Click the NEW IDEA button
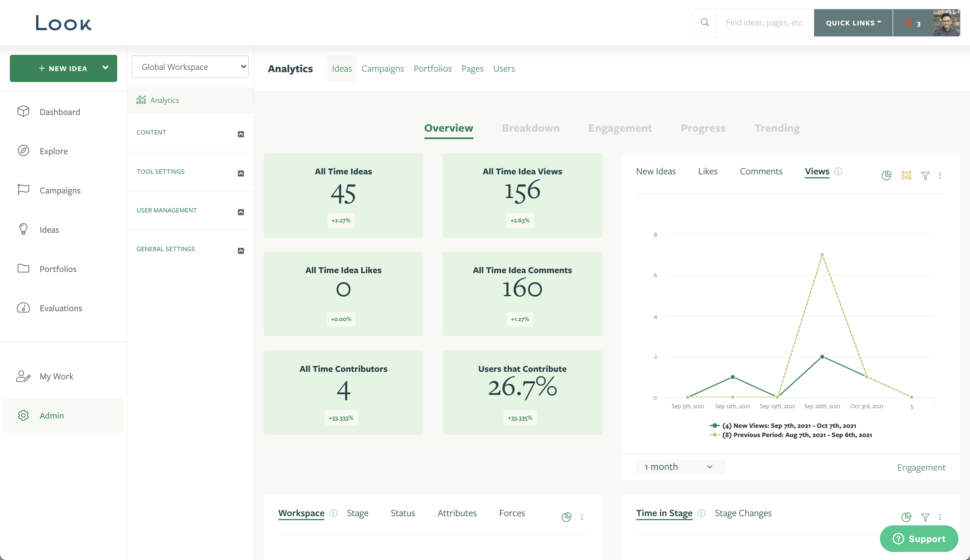 coord(63,68)
